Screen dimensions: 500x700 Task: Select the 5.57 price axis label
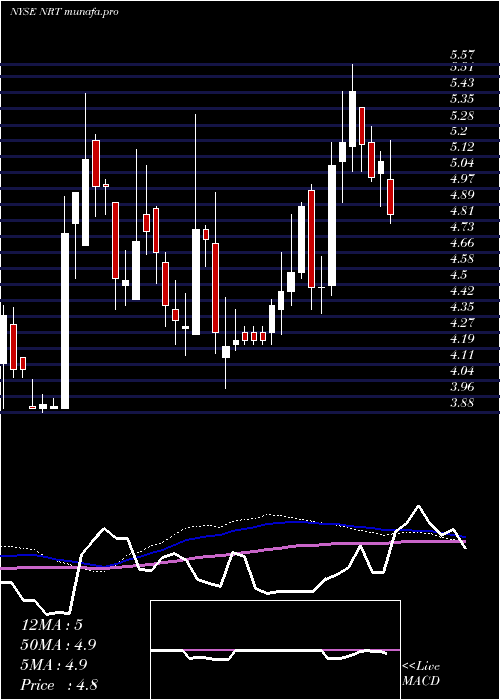click(x=462, y=55)
